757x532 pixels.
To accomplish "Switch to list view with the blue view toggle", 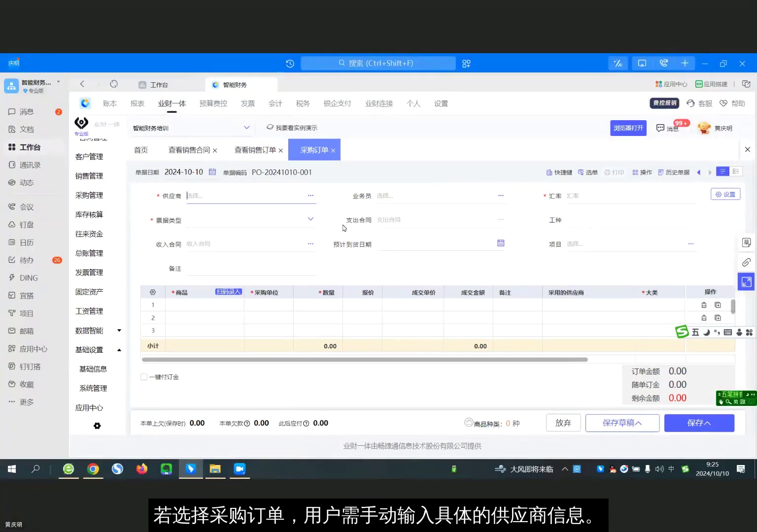I will [x=723, y=171].
